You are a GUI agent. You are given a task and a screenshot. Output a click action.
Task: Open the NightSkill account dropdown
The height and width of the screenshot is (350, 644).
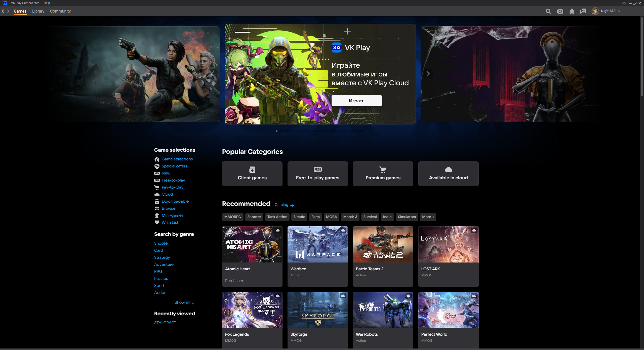[x=611, y=11]
